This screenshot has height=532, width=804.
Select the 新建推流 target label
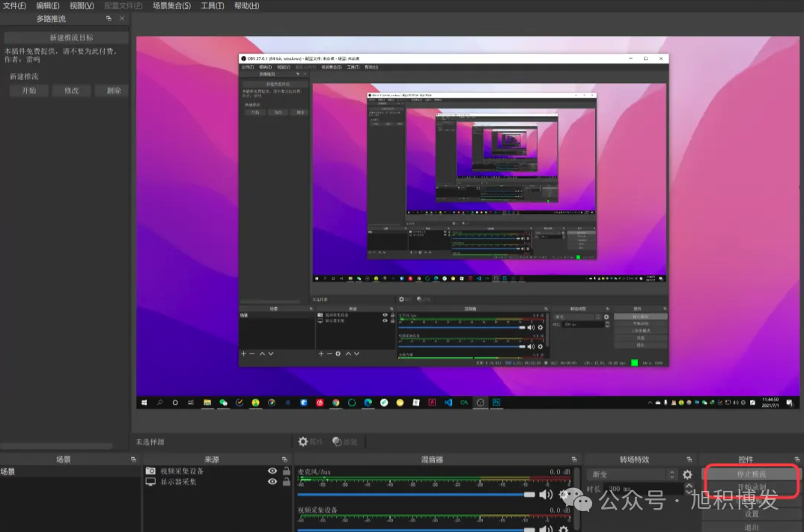(24, 76)
